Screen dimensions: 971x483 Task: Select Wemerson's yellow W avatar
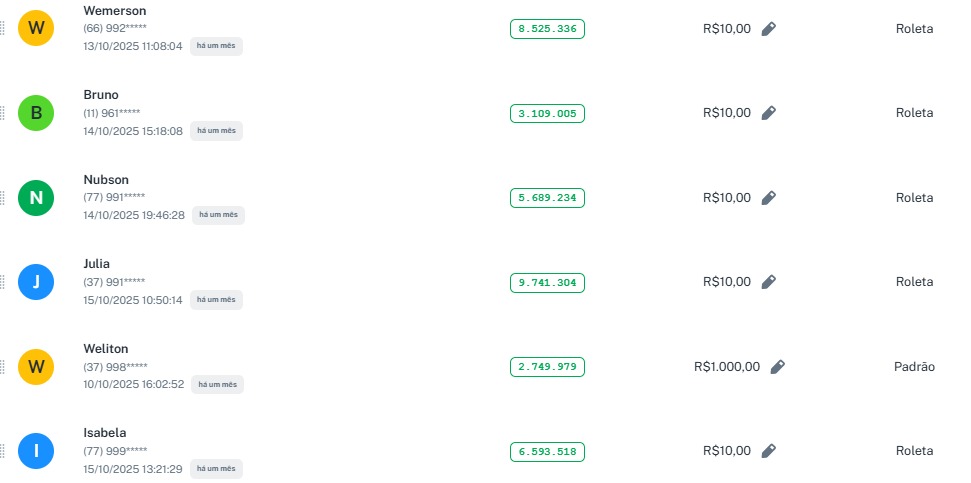click(x=37, y=29)
